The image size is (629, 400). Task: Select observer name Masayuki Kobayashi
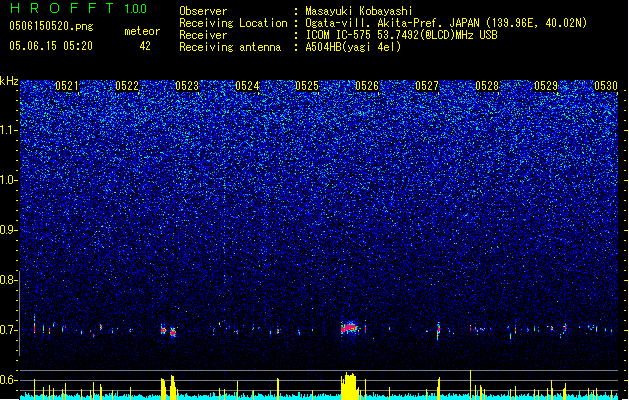(359, 11)
